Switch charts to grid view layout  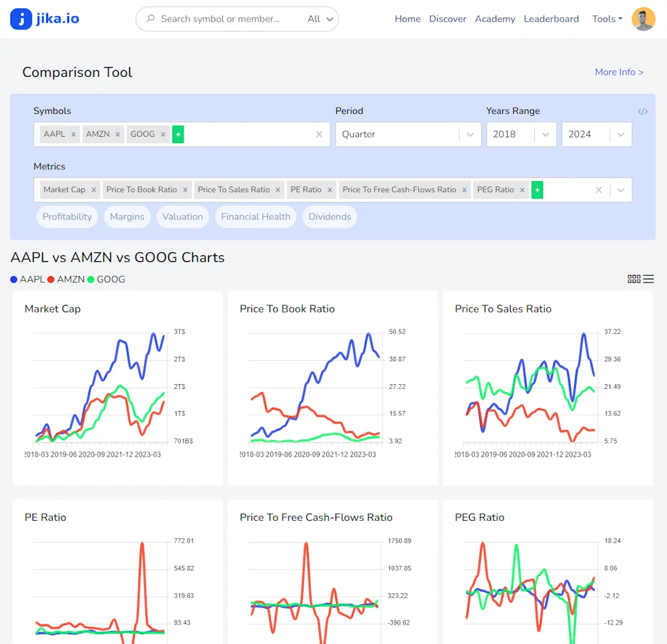pyautogui.click(x=634, y=279)
